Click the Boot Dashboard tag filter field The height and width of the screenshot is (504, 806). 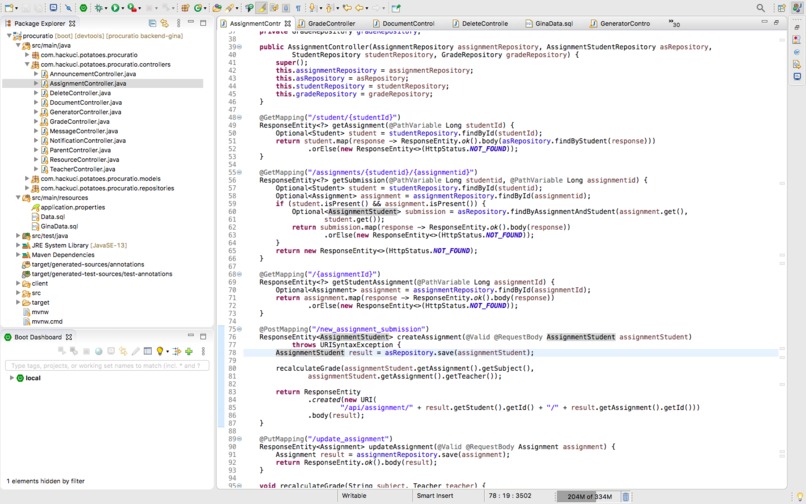click(x=107, y=366)
